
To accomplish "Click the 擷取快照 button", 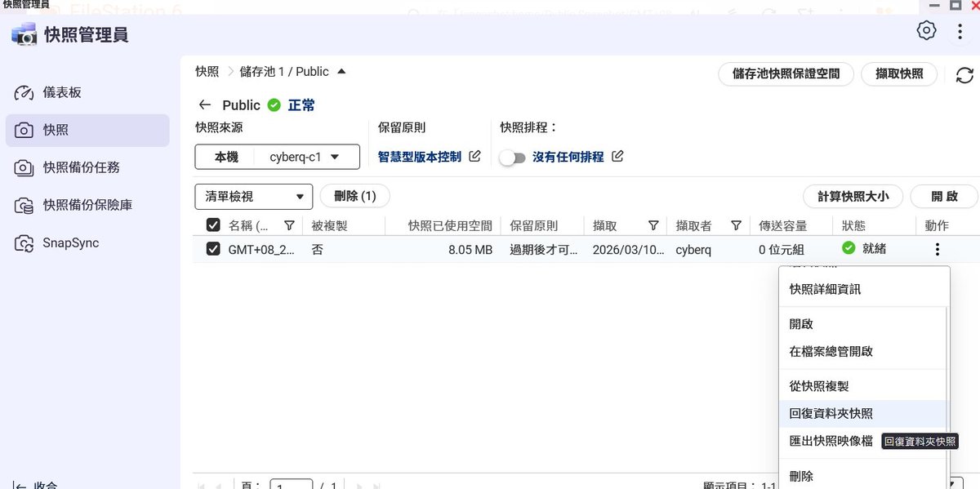I will [x=898, y=73].
